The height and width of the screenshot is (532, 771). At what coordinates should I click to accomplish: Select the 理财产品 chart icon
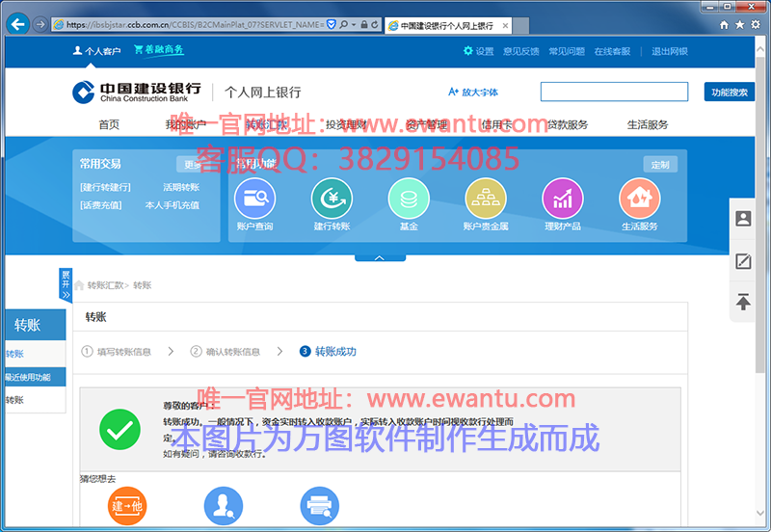563,199
